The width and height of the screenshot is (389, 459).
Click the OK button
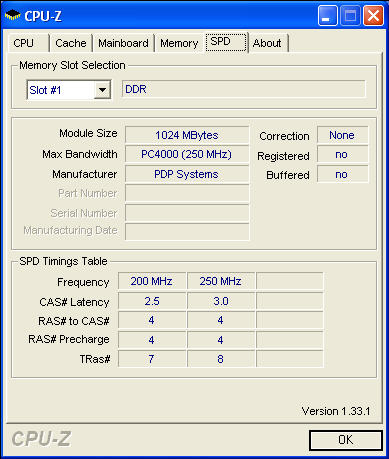point(346,440)
